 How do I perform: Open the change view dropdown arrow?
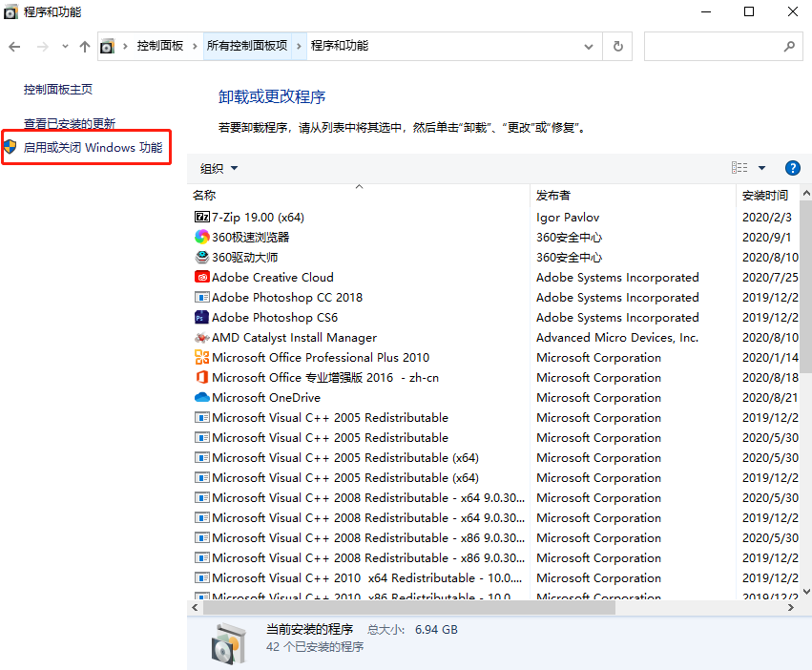(760, 167)
